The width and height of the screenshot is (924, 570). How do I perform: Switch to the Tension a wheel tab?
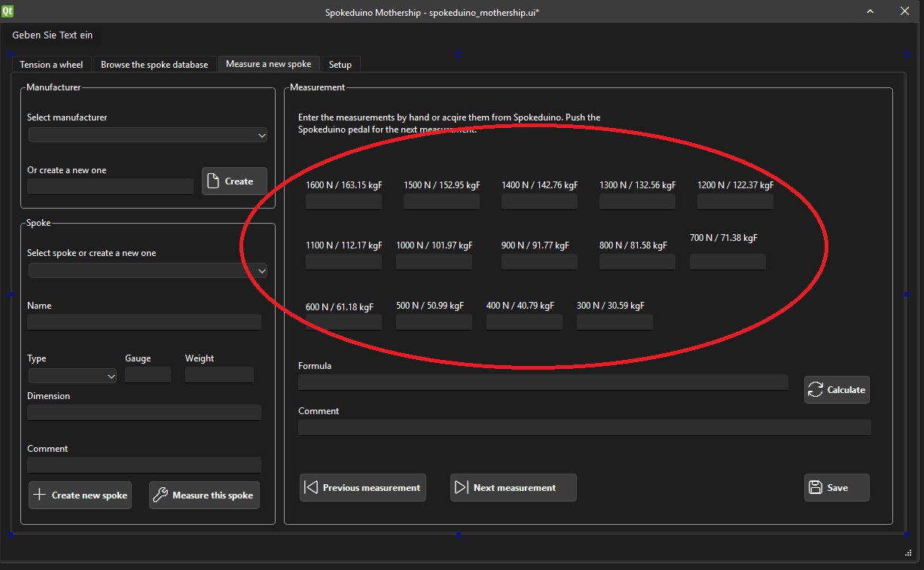click(51, 65)
